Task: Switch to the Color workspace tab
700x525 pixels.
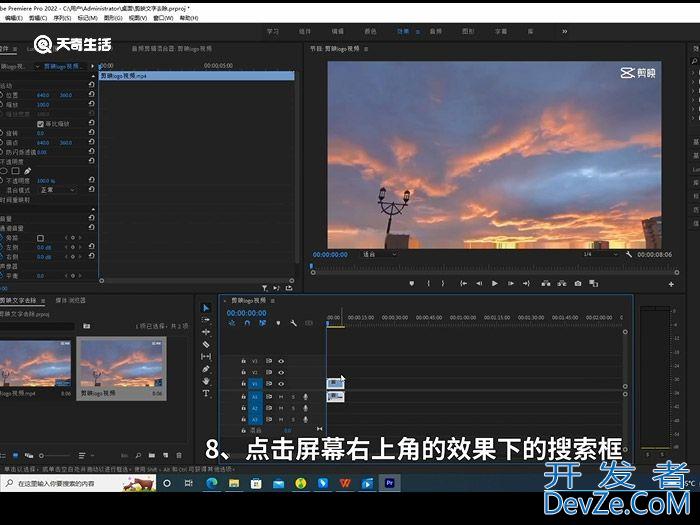Action: 371,31
